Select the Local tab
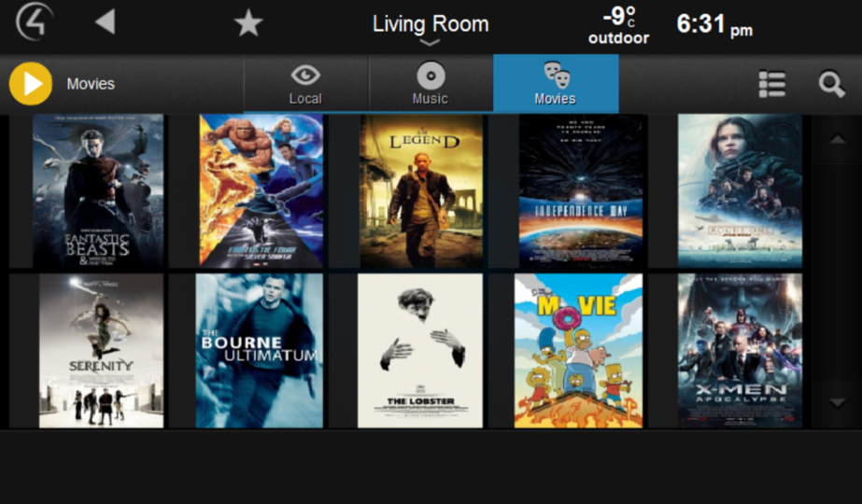Image resolution: width=862 pixels, height=504 pixels. click(306, 84)
